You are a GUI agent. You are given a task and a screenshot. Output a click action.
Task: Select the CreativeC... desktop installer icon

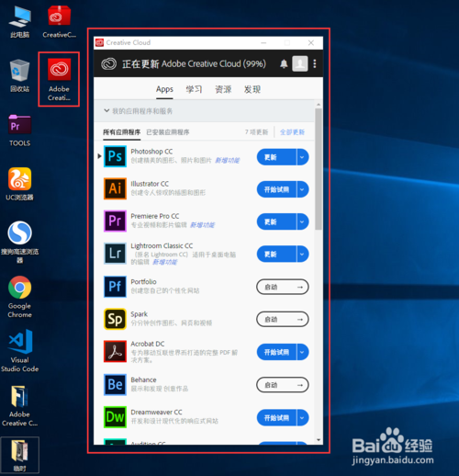click(59, 21)
